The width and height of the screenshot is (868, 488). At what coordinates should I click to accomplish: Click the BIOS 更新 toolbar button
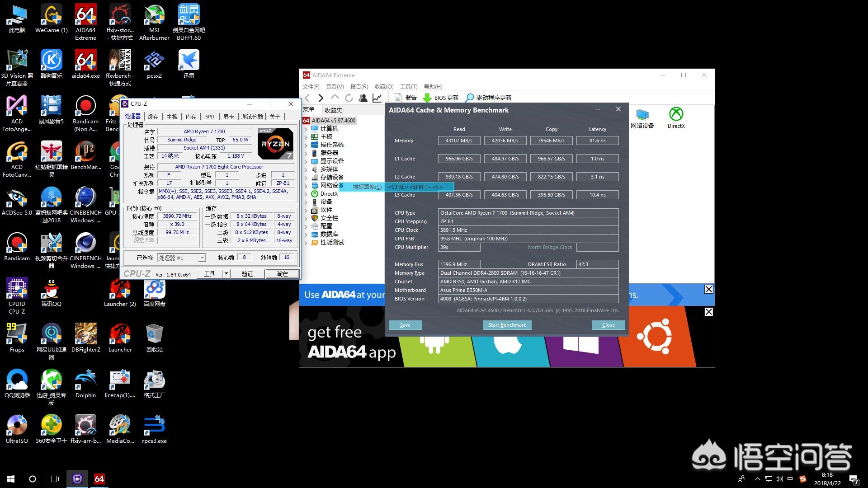point(441,98)
